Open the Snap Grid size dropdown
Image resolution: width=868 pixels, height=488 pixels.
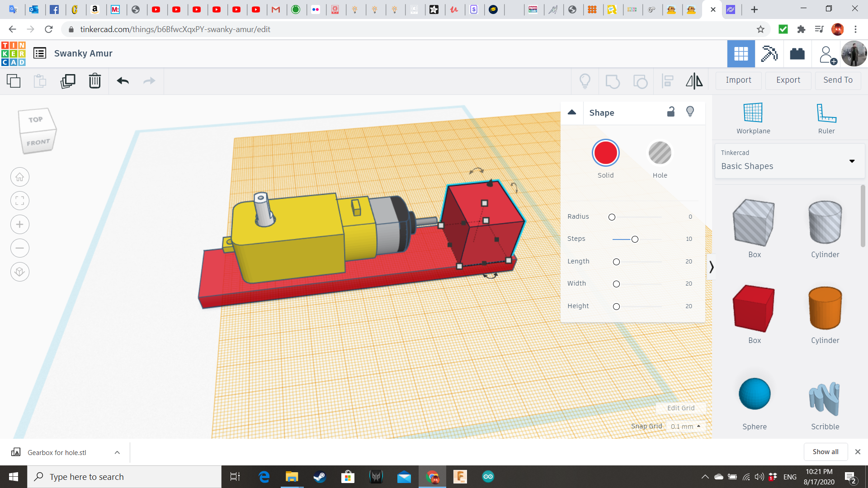click(685, 426)
